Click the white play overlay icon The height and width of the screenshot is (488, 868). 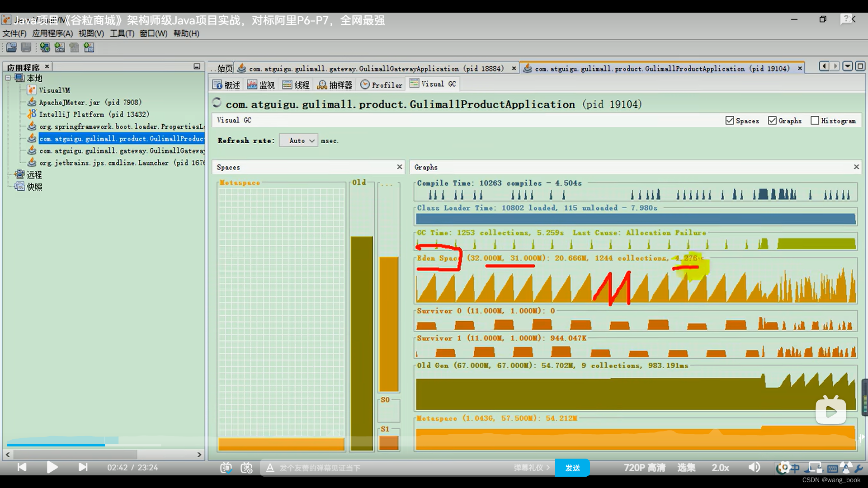tap(831, 410)
